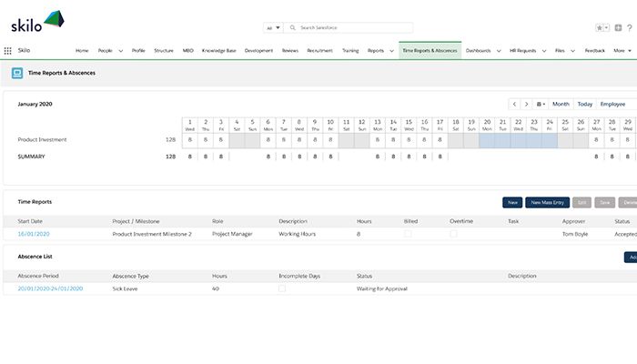The image size is (637, 364).
Task: Expand the Reports tab dropdown chevron
Action: pos(390,51)
